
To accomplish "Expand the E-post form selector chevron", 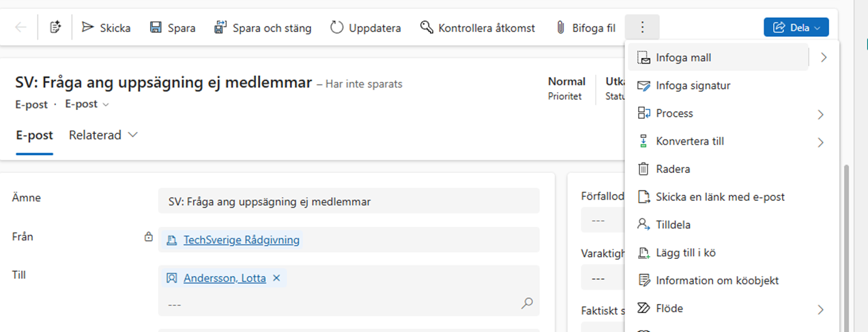I will (105, 105).
